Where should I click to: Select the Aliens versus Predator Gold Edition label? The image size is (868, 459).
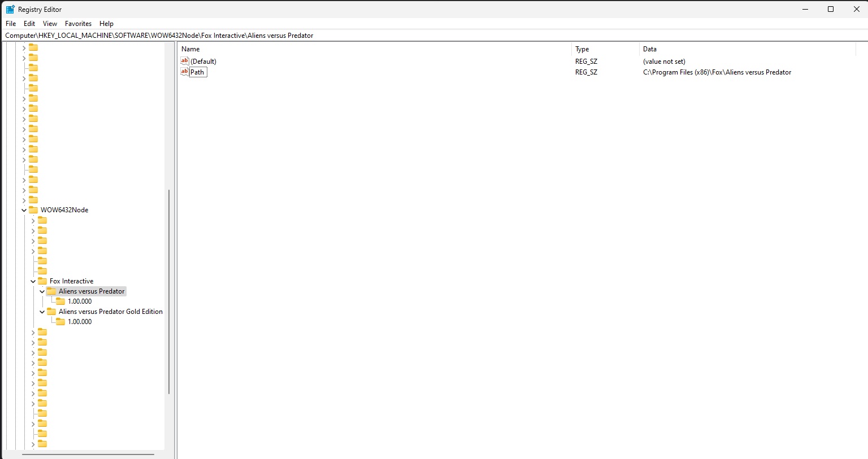[111, 312]
